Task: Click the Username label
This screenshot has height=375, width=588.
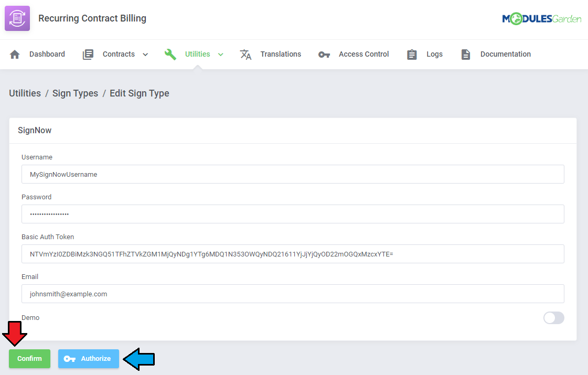Action: [37, 157]
